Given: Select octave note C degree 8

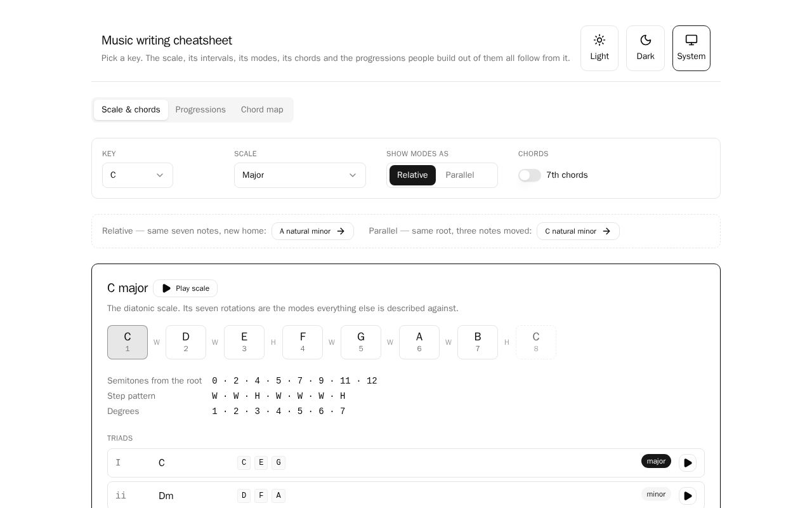Looking at the screenshot, I should click(x=536, y=342).
